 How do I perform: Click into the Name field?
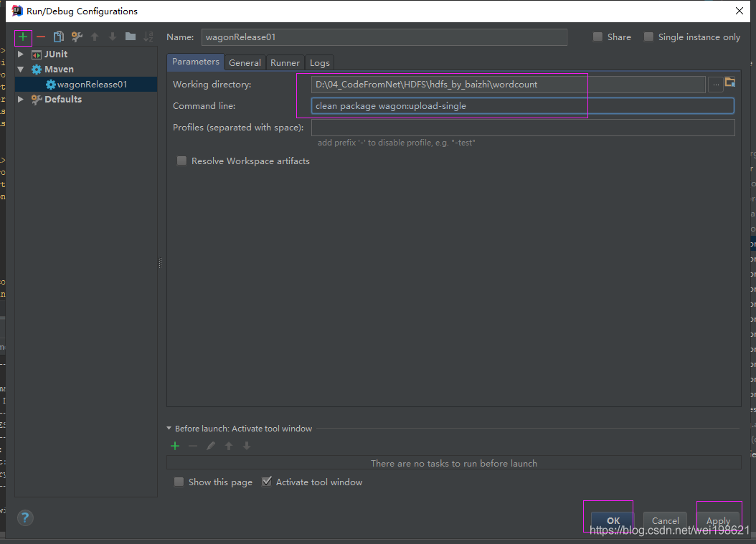tap(384, 37)
